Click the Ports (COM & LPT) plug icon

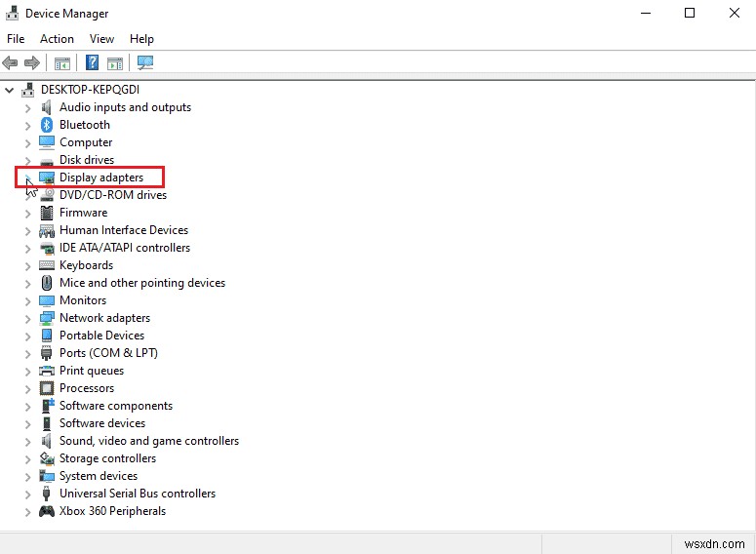point(46,353)
